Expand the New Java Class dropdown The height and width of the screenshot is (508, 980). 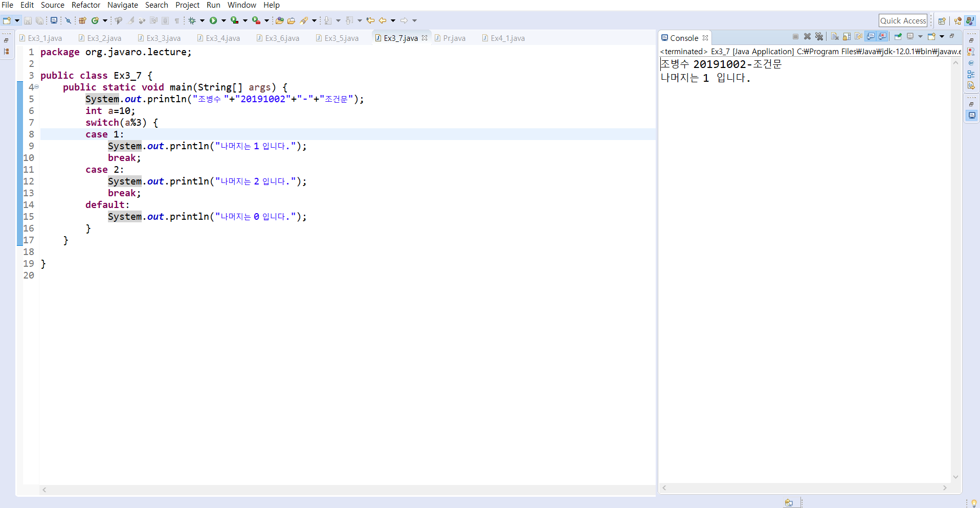click(x=105, y=20)
